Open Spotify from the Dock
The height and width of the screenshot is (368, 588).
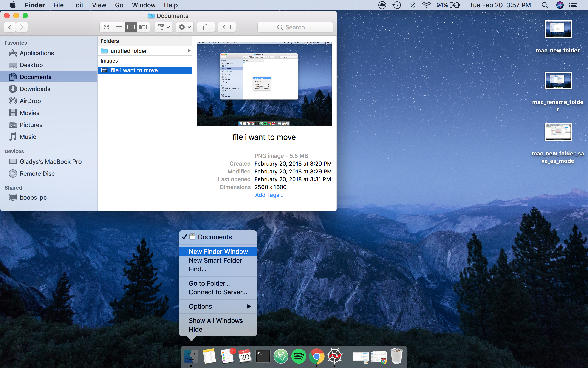tap(299, 356)
